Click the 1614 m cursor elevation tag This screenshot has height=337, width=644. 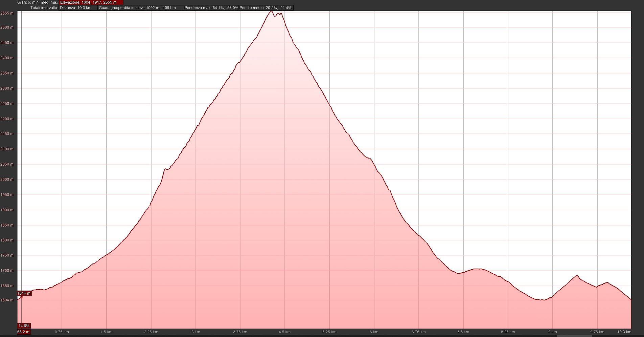click(24, 293)
